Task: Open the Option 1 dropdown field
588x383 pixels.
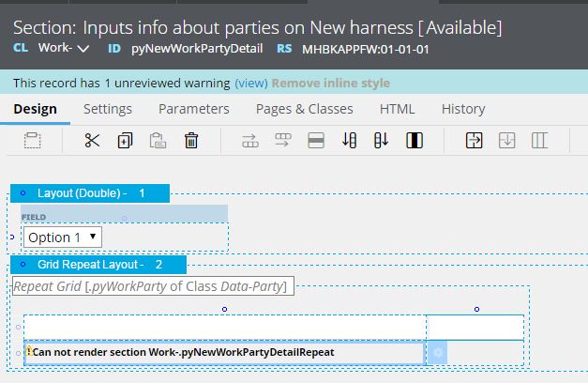Action: 63,237
